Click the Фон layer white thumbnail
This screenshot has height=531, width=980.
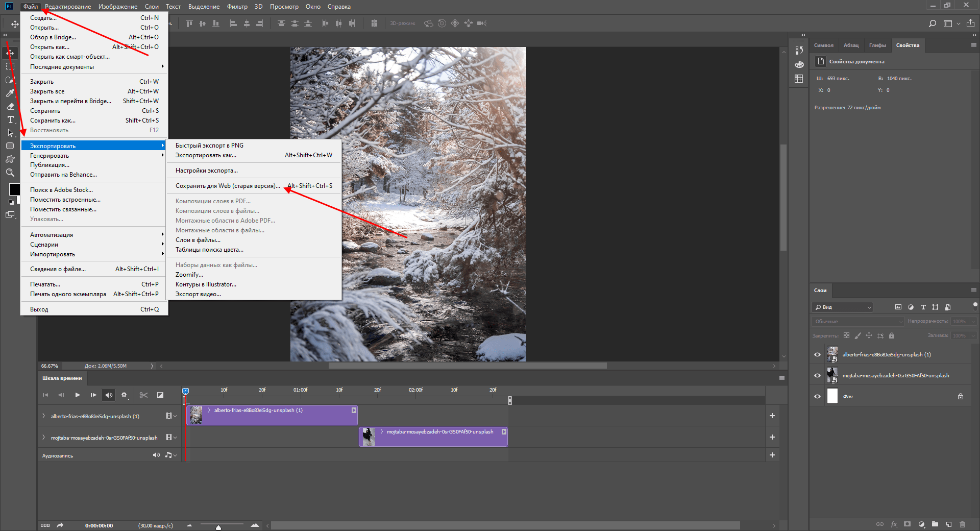coord(832,396)
